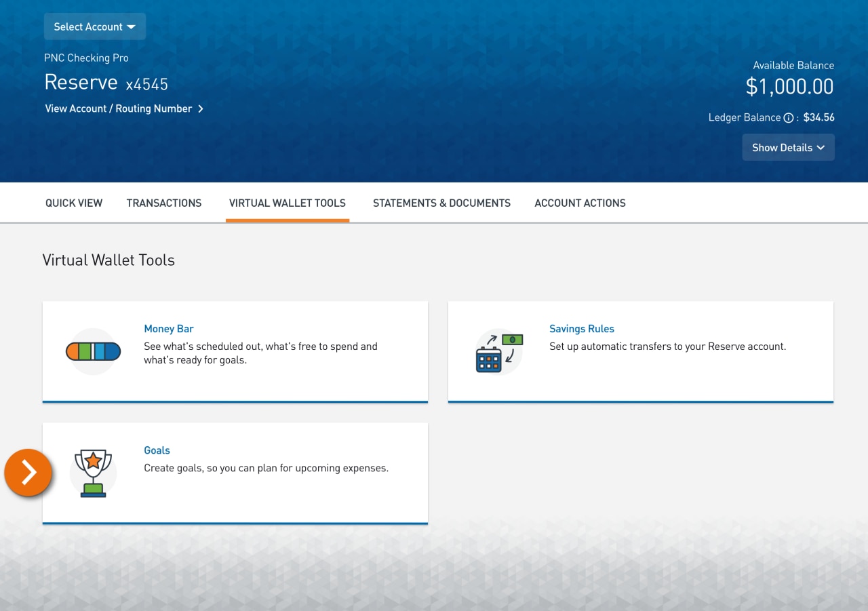Click the chevron next to View Account
Screen dimensions: 868x611
pos(200,109)
